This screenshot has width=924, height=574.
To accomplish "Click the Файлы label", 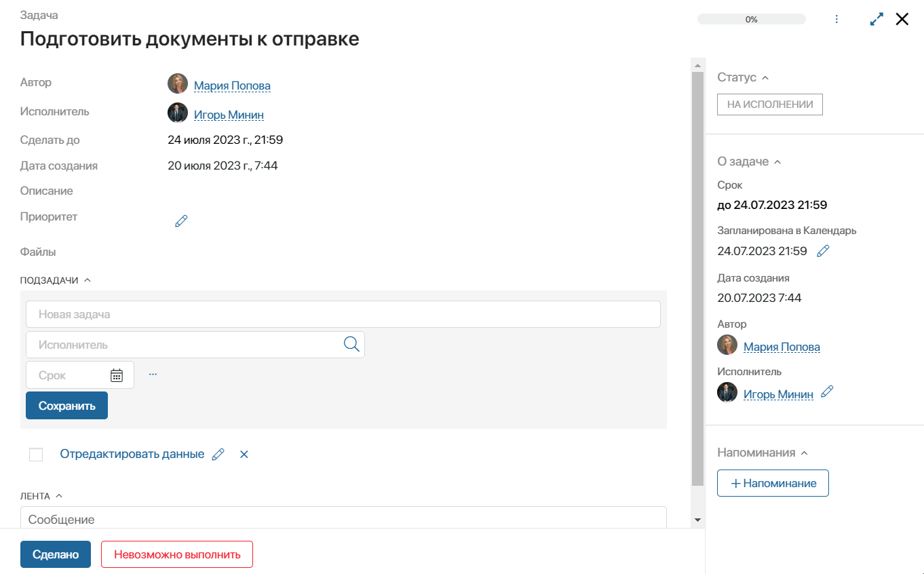I will pyautogui.click(x=38, y=252).
